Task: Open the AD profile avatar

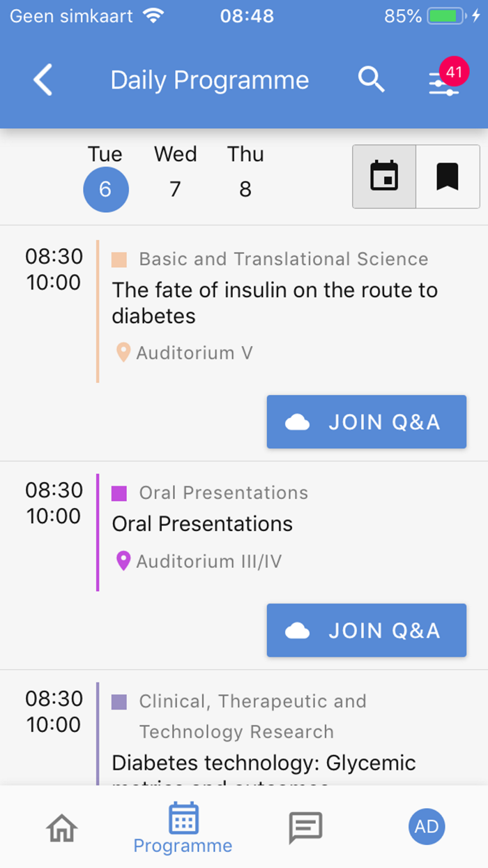Action: 426,827
